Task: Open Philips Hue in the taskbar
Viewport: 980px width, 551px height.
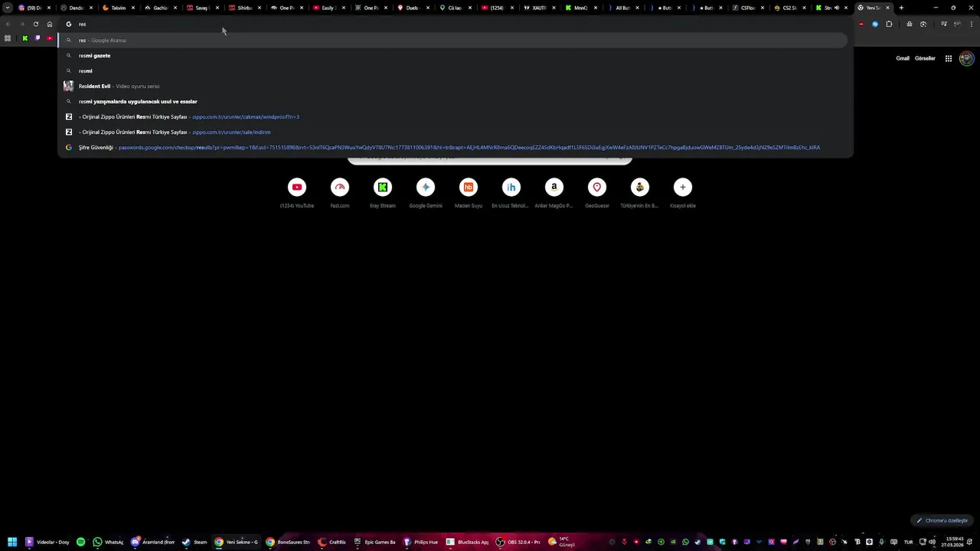Action: 421,542
